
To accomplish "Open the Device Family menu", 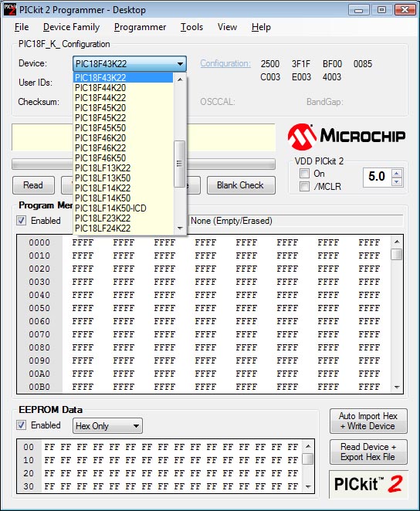I will coord(71,27).
